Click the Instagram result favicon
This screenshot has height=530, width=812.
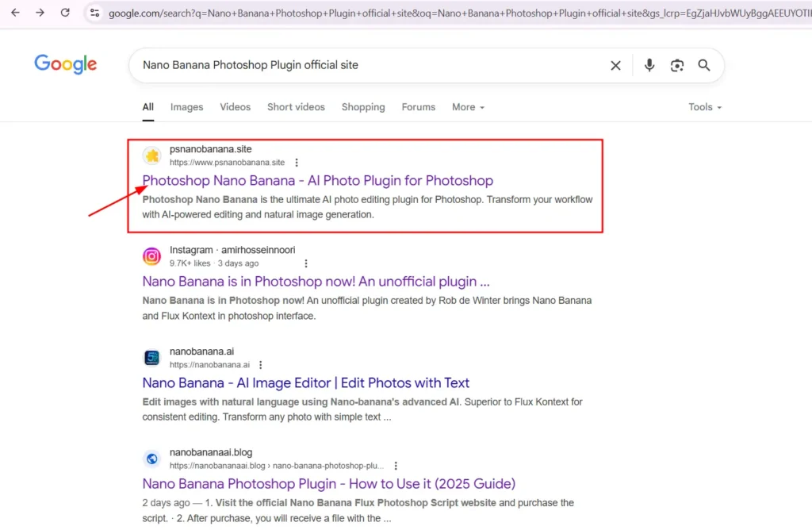coord(151,256)
